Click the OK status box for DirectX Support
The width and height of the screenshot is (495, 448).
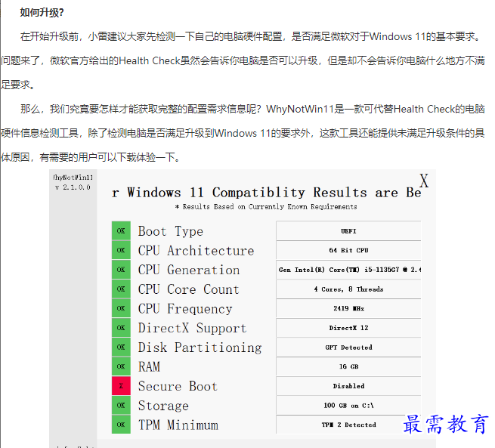click(121, 328)
